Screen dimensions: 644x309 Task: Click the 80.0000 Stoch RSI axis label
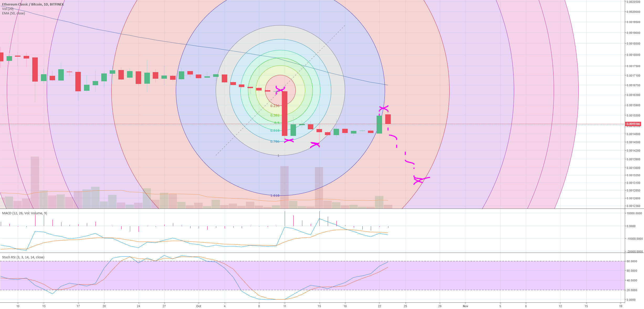tap(631, 261)
